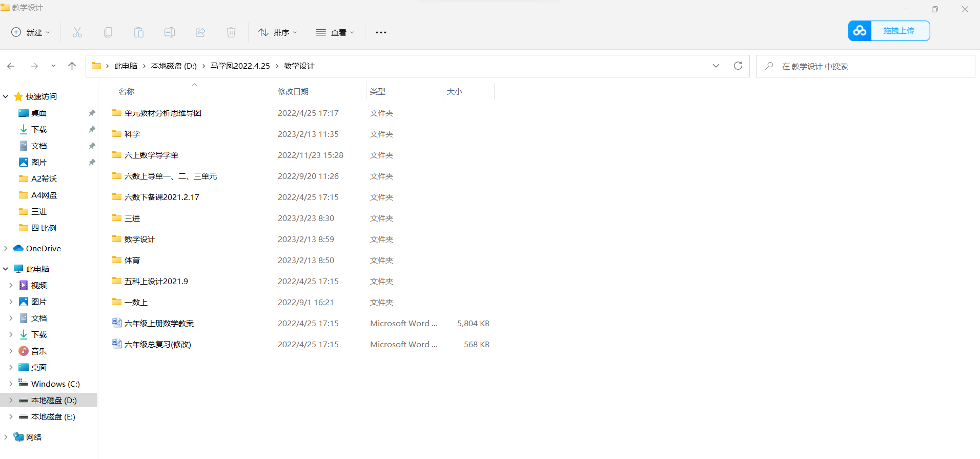Collapse the 快速访问 section

click(x=6, y=96)
